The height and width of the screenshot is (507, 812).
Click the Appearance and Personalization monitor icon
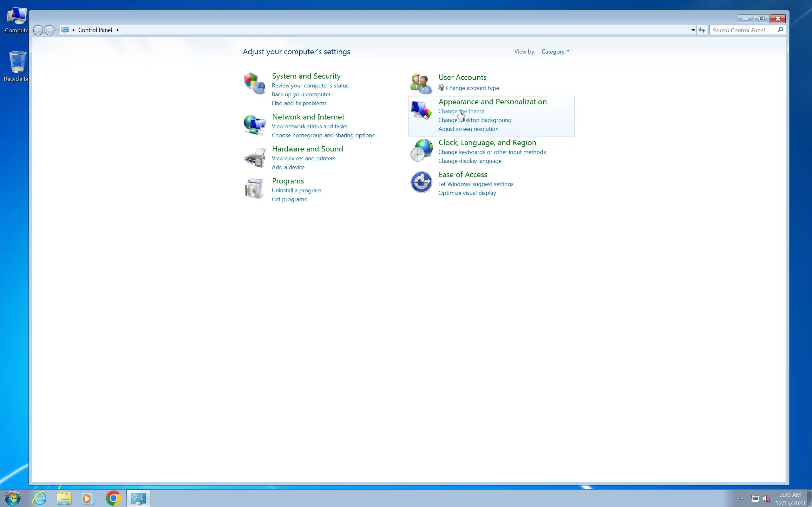(x=421, y=110)
